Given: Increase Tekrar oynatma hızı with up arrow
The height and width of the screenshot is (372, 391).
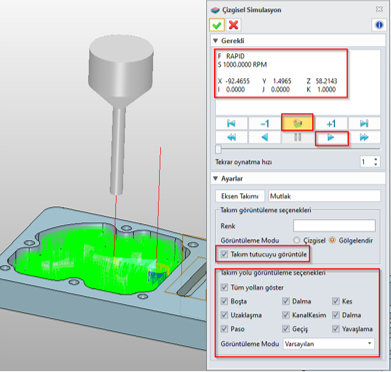Looking at the screenshot, I should tap(376, 160).
